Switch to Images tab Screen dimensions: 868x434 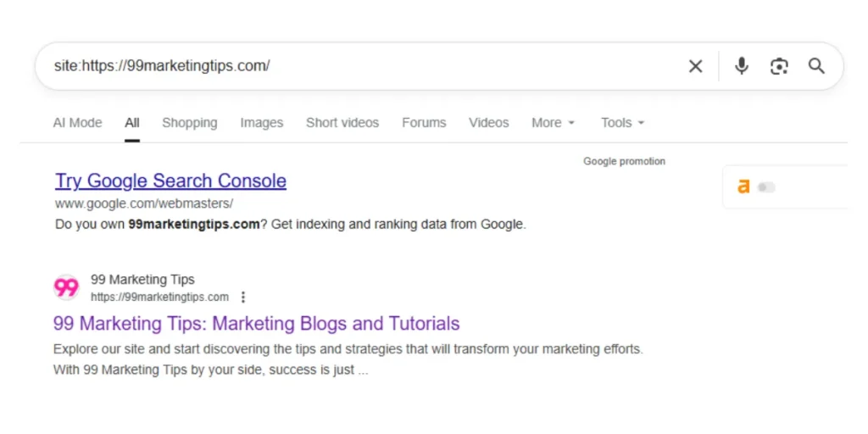[262, 123]
